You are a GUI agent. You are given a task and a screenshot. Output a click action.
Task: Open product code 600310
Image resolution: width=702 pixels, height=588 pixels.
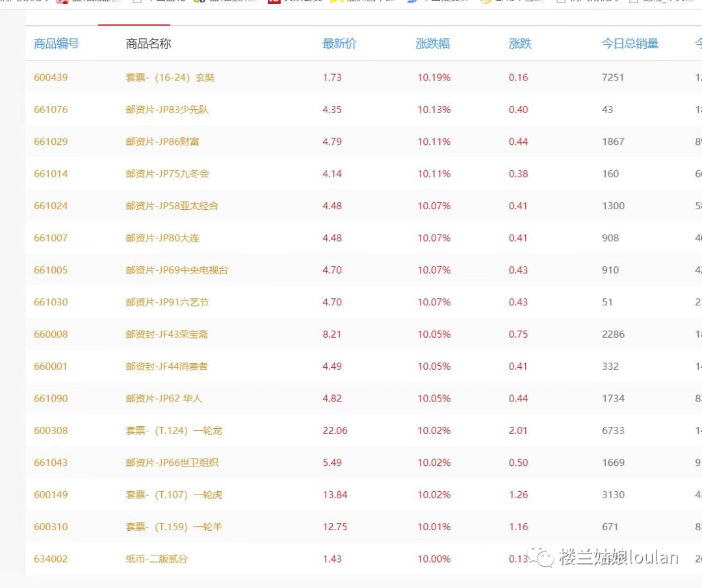click(x=51, y=527)
